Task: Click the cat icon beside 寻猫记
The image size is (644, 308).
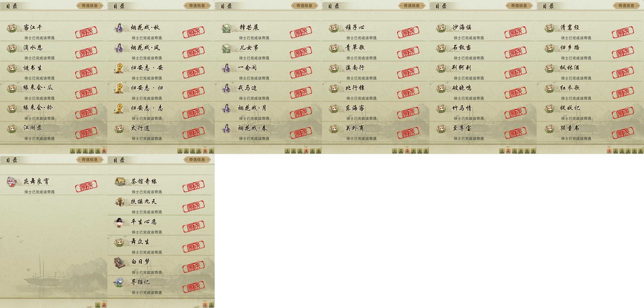Action: [x=119, y=282]
